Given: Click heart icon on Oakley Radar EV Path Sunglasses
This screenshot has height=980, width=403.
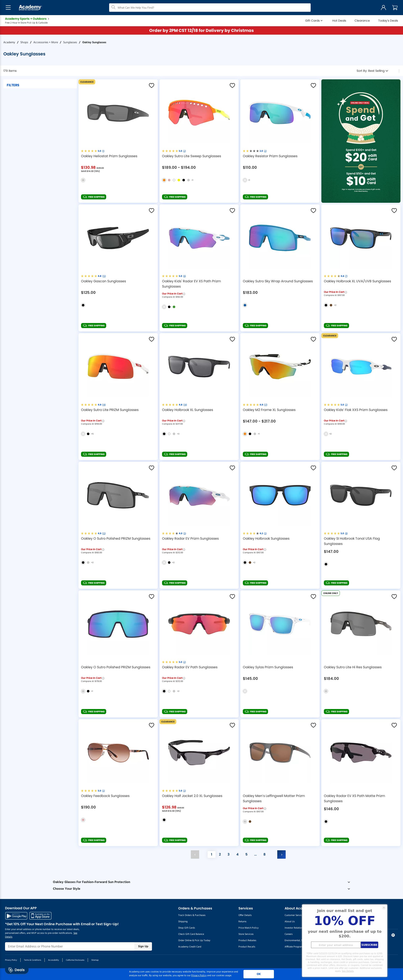Looking at the screenshot, I should pyautogui.click(x=232, y=597).
